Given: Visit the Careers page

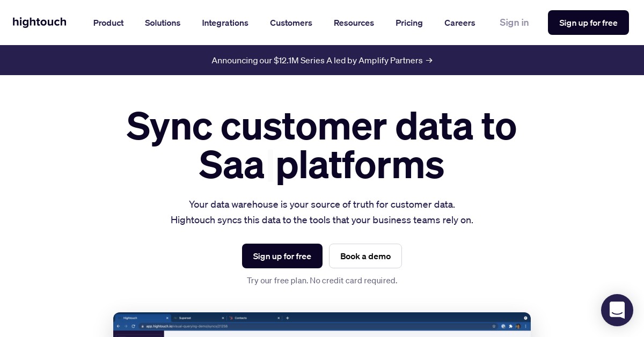Looking at the screenshot, I should [x=459, y=23].
